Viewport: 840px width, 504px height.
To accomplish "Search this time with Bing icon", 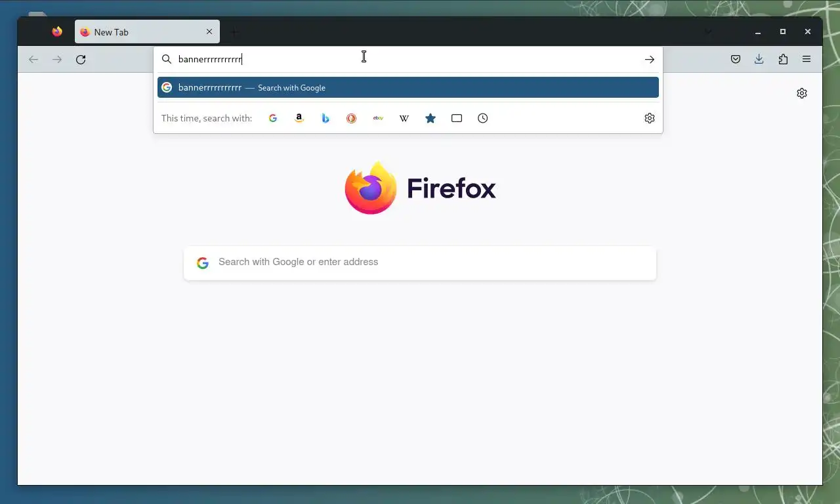I will pos(325,118).
